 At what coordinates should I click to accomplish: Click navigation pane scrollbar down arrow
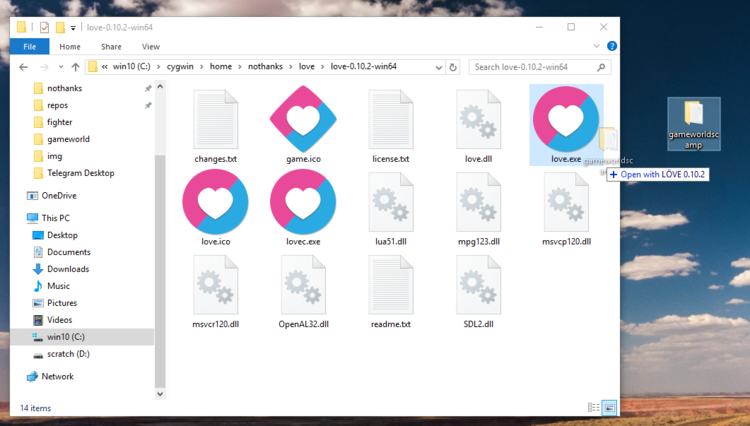160,394
